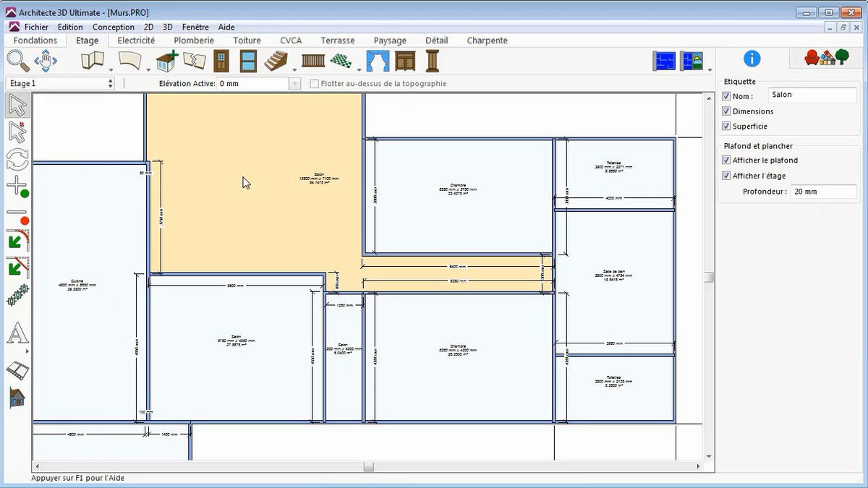Select the wooden cabinet tool

coord(405,61)
